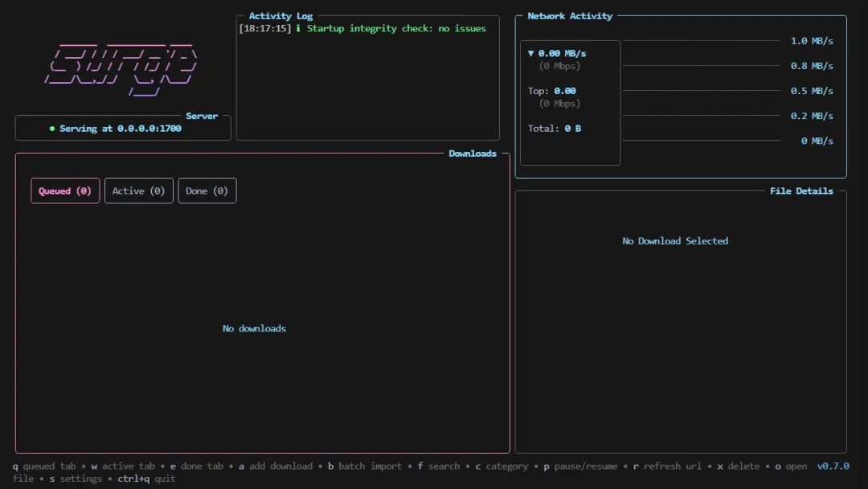Click the green server status dot
Viewport: 868px width, 489px height.
point(52,129)
